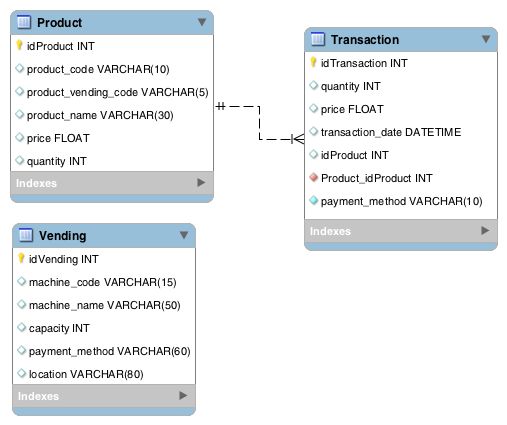
Task: Select the product_vending_code VARCHAR(5) column
Action: 112,92
